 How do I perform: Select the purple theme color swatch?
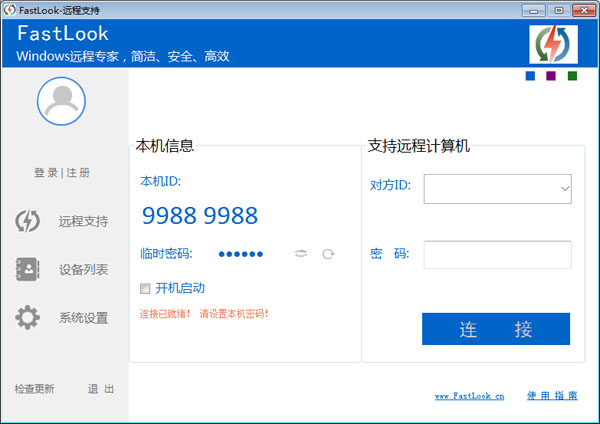[x=551, y=76]
